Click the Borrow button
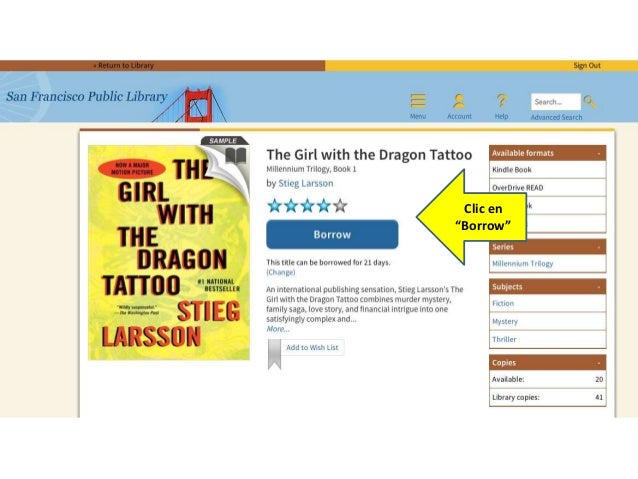 pyautogui.click(x=332, y=234)
